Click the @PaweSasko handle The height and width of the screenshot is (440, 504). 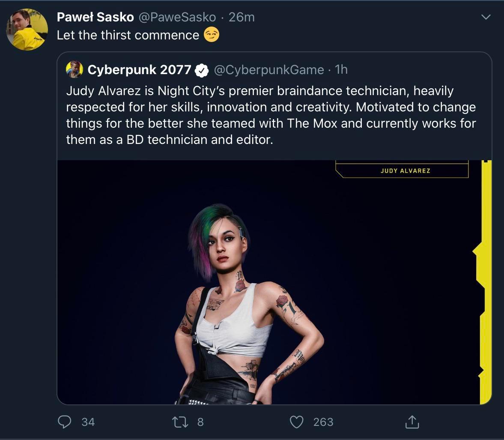177,17
